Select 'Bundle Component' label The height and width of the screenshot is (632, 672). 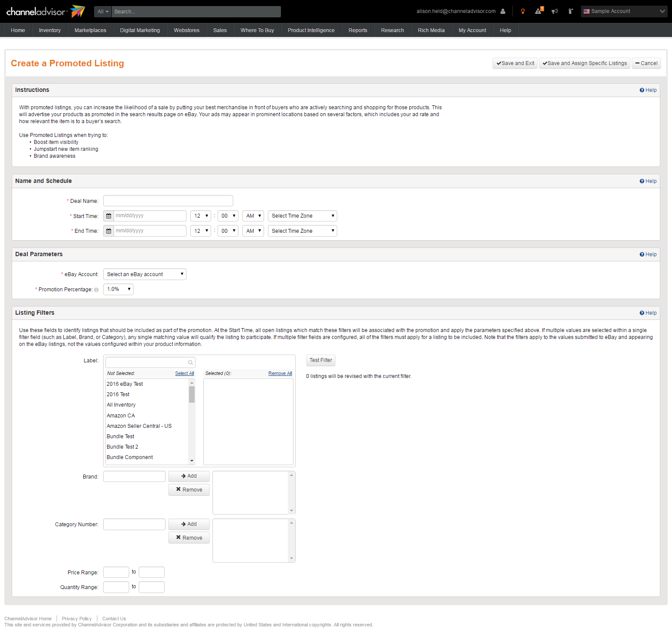coord(147,457)
